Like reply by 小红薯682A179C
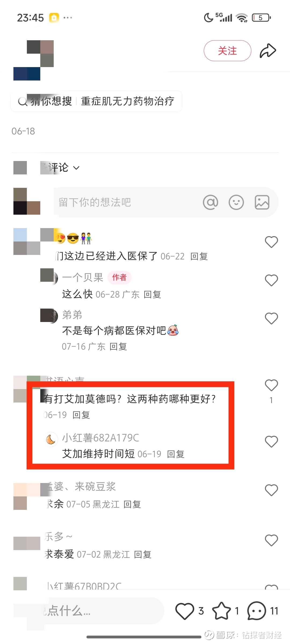This screenshot has width=290, height=644. (271, 441)
